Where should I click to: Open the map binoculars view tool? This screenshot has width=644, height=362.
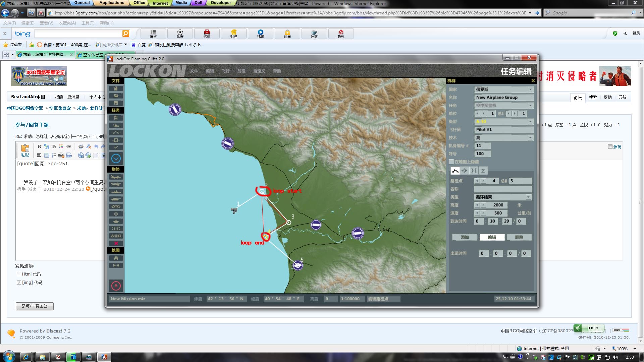coord(116,258)
